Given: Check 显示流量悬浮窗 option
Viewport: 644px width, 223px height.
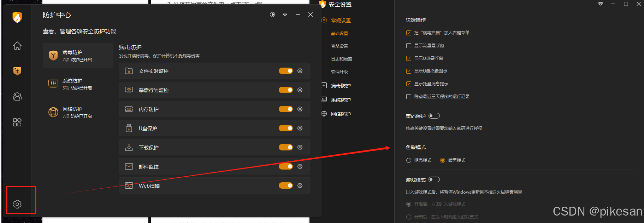Looking at the screenshot, I should [x=409, y=46].
